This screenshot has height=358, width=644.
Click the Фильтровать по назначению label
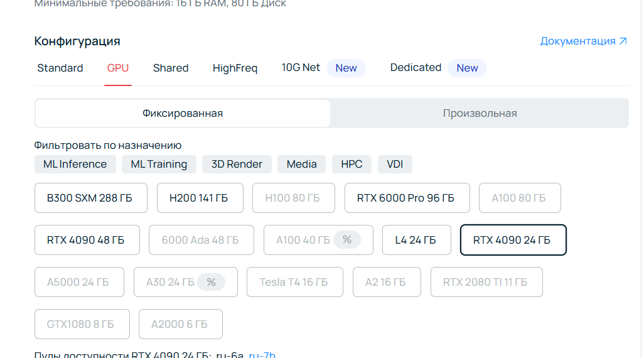point(107,145)
